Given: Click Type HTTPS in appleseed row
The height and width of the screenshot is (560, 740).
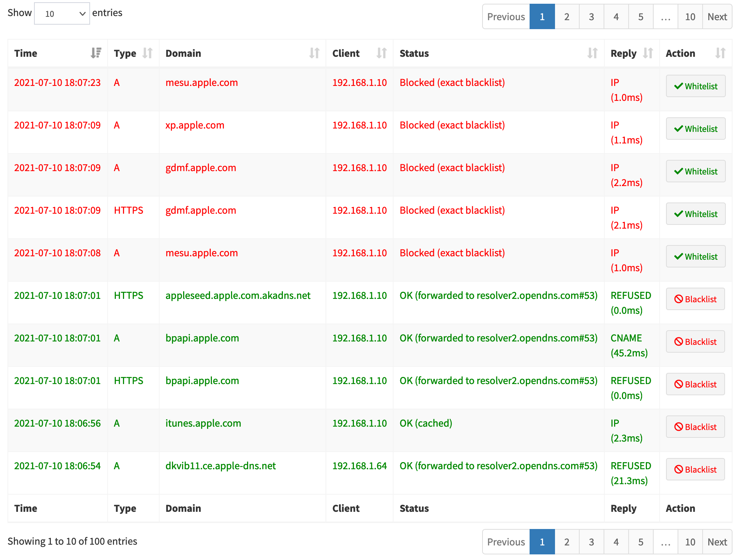Looking at the screenshot, I should point(129,296).
